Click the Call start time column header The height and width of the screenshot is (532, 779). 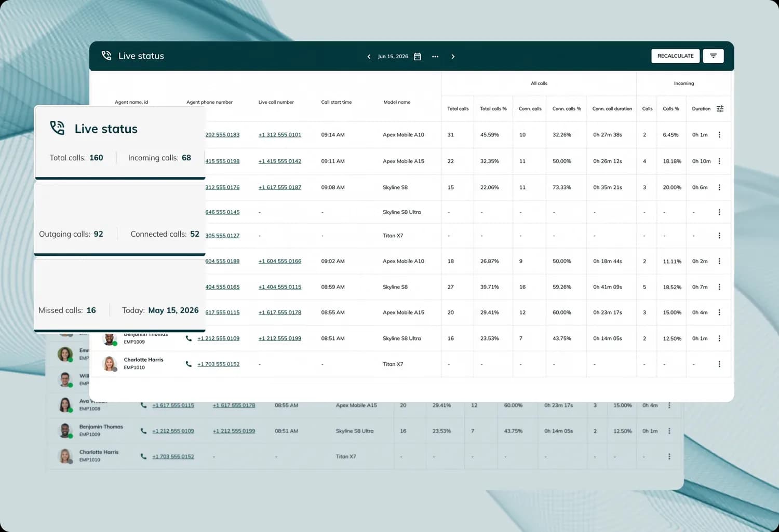click(337, 102)
